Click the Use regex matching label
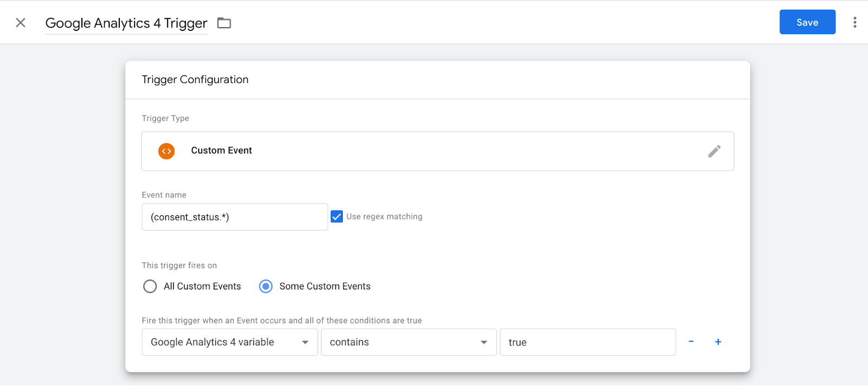This screenshot has height=386, width=868. coord(384,217)
